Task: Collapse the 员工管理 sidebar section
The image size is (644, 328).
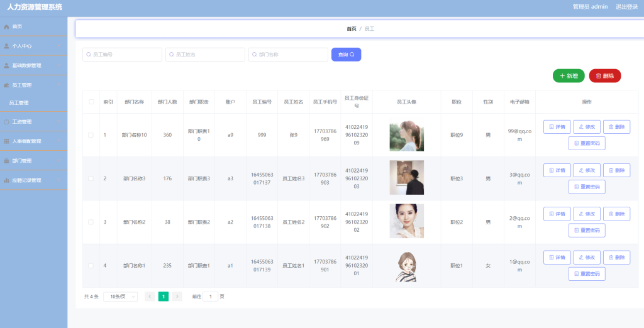Action: tap(34, 85)
